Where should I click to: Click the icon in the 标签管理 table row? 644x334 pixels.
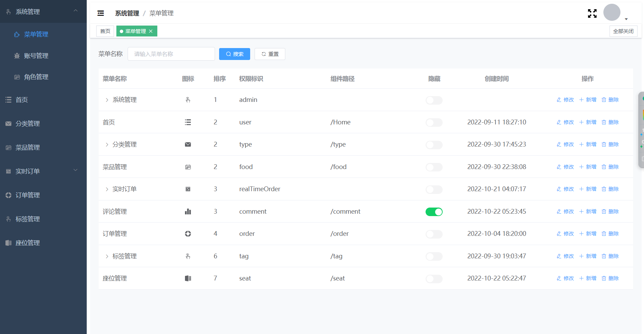(x=188, y=256)
